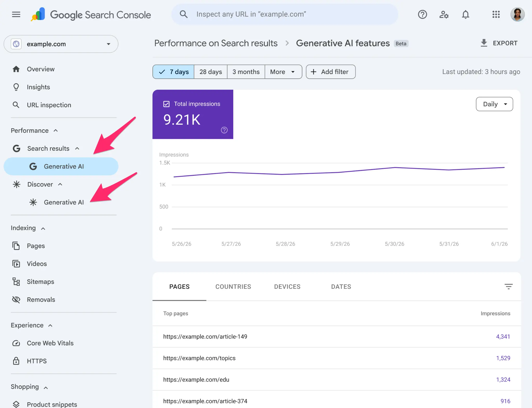This screenshot has height=408, width=532.
Task: Click the Pages indexing icon
Action: pyautogui.click(x=16, y=246)
